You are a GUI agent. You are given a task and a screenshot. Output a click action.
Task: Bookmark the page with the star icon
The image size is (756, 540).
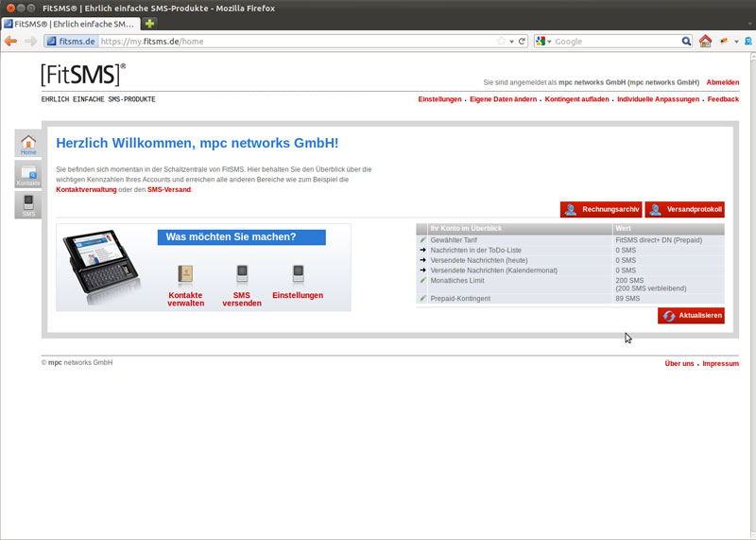click(502, 42)
